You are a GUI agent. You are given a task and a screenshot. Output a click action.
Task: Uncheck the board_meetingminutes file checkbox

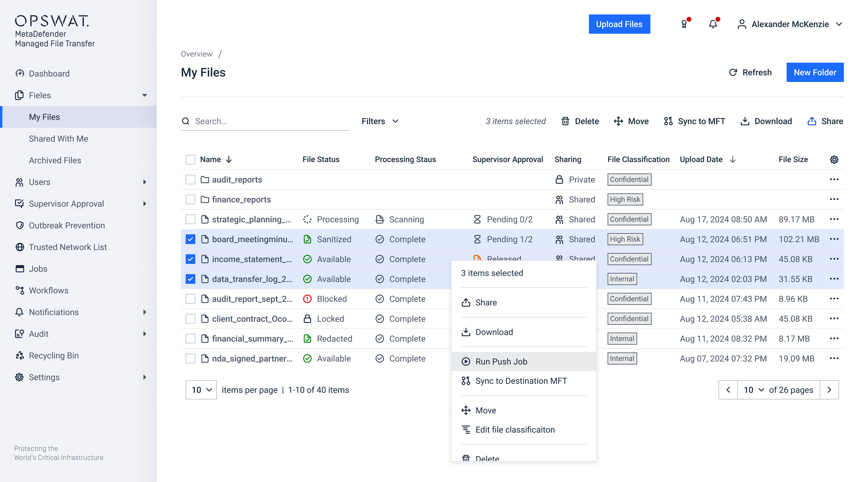[x=190, y=239]
